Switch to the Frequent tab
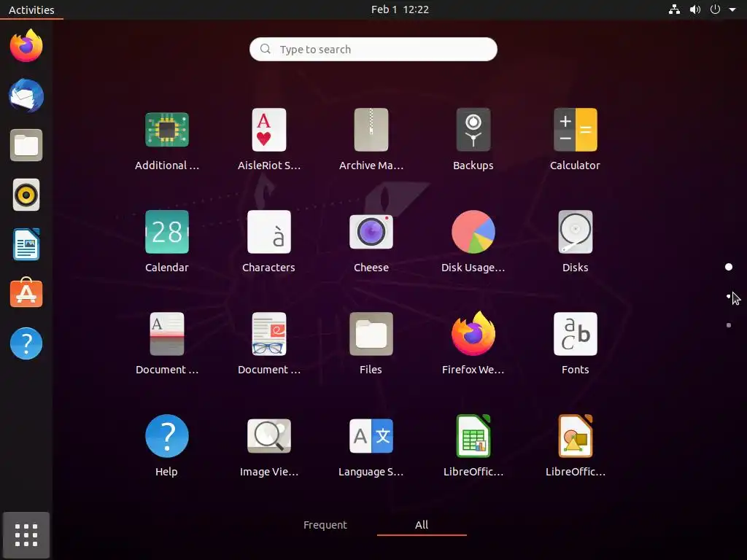The height and width of the screenshot is (560, 747). [325, 525]
